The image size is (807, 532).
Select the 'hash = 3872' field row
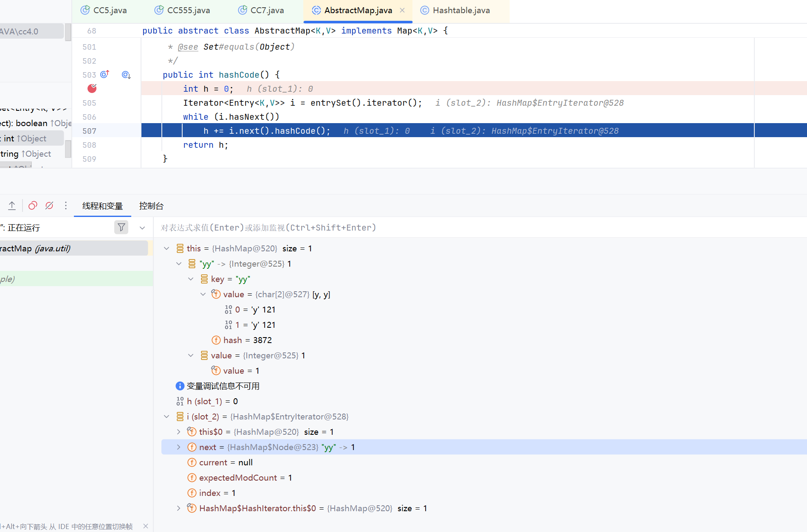click(x=247, y=340)
